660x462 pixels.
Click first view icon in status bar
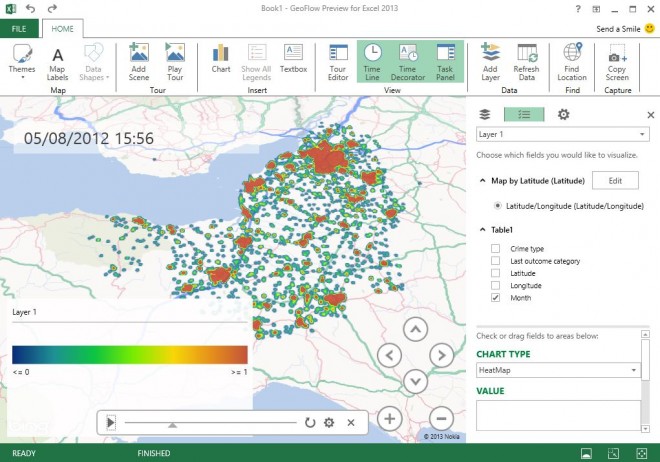coord(586,453)
